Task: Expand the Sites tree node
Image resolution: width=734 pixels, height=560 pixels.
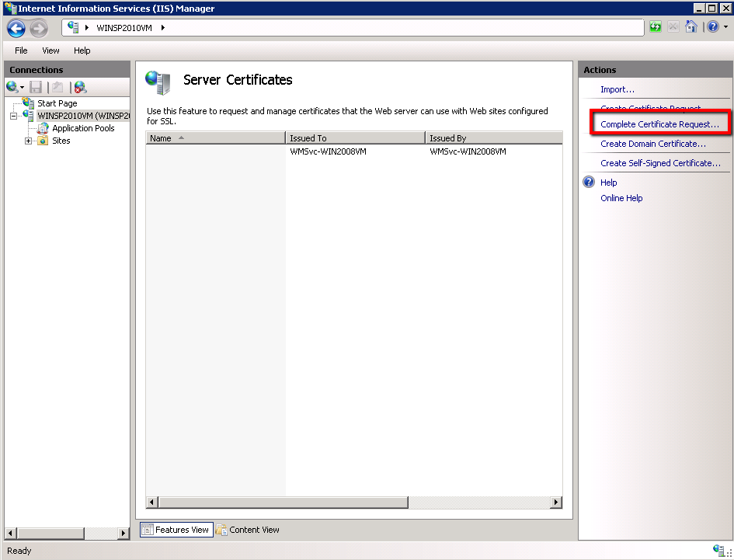Action: coord(29,141)
